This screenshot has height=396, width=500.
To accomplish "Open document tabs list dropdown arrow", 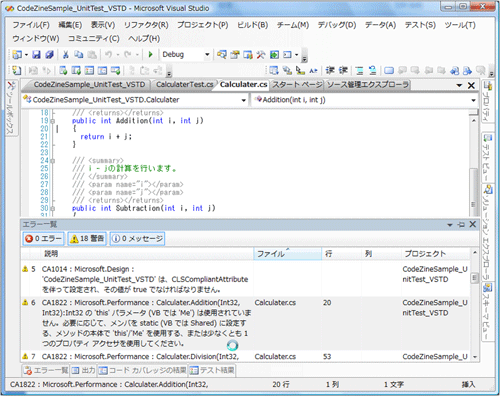I will 459,86.
